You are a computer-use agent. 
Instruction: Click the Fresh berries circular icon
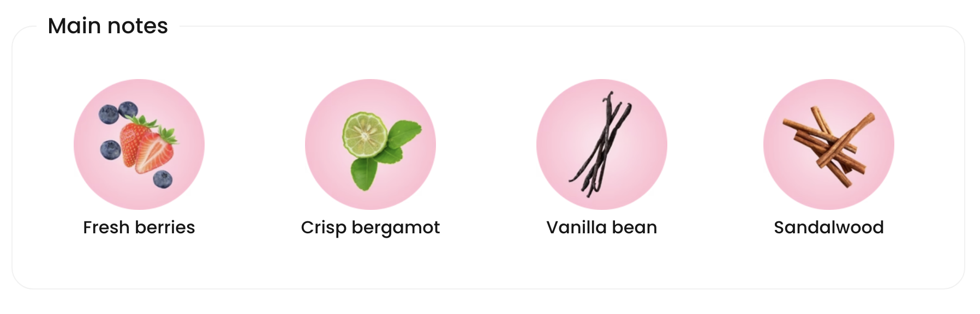[x=139, y=144]
